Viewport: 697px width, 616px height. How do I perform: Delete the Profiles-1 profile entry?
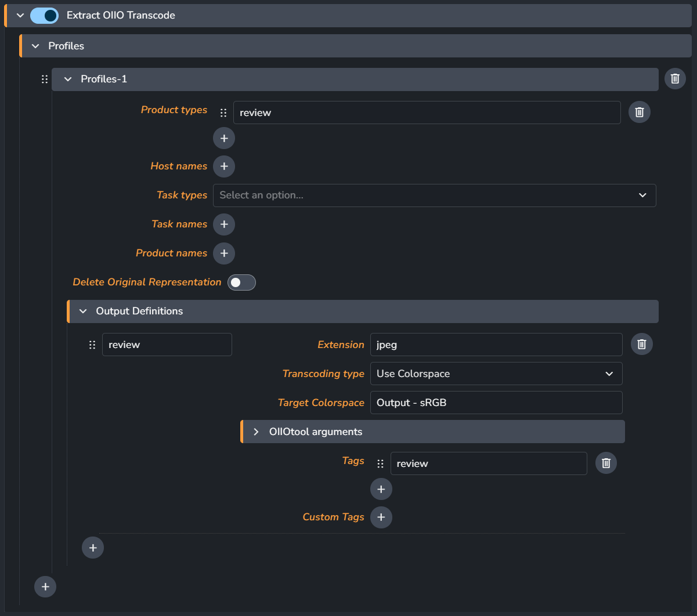pos(675,79)
